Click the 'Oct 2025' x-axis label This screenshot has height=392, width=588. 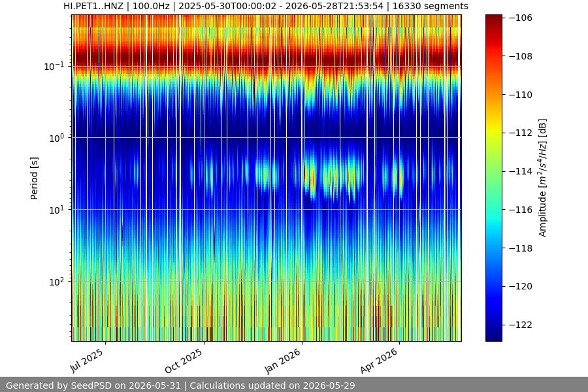tap(184, 361)
